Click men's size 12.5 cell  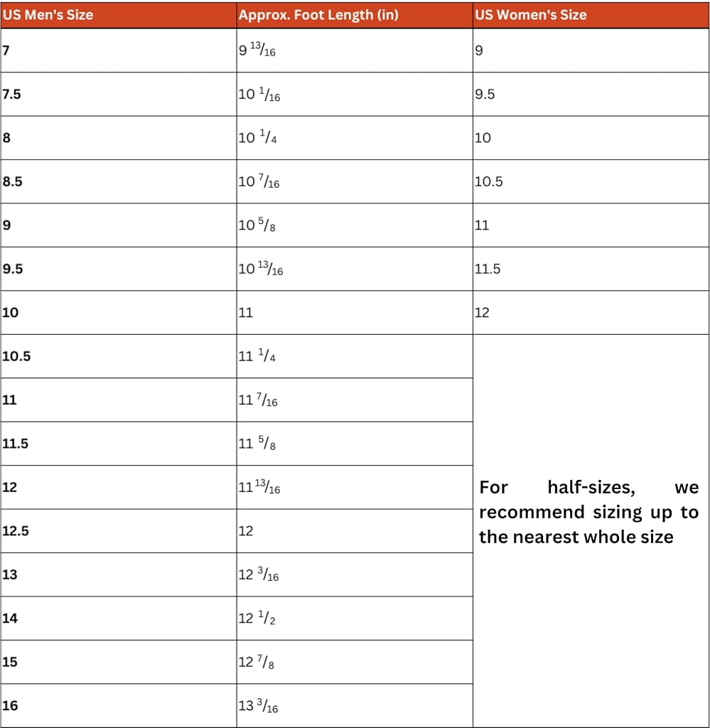[118, 530]
